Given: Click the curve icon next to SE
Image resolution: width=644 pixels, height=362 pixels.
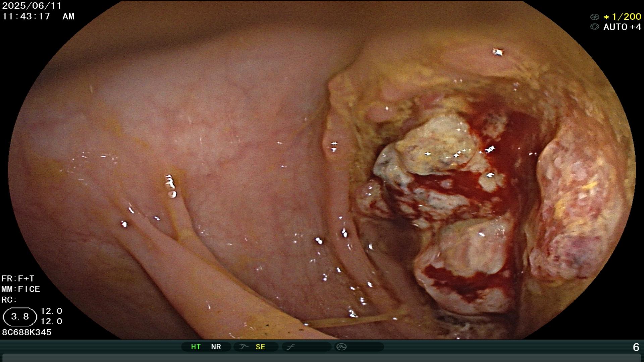Looking at the screenshot, I should (243, 347).
